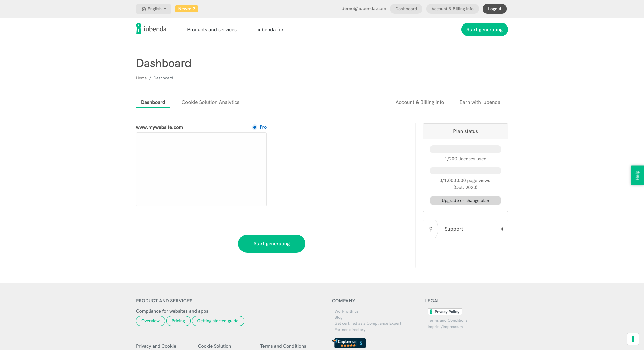Open the Capterra rating badge
Screen dimensions: 644x350
(349, 343)
